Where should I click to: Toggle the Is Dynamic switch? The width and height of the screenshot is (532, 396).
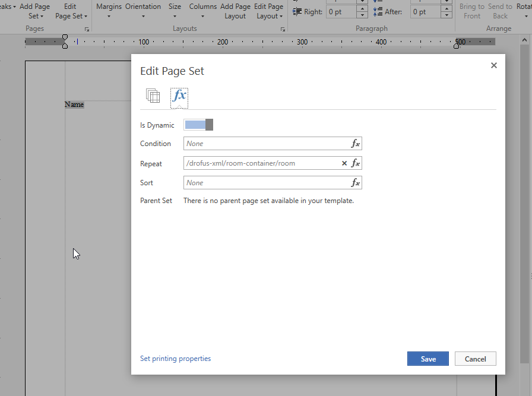[x=198, y=125]
